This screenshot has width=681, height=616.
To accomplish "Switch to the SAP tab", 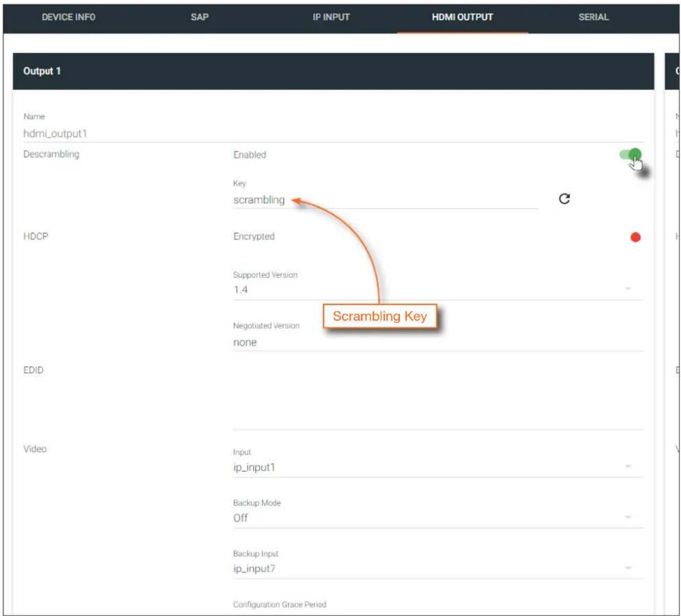I will pyautogui.click(x=200, y=17).
